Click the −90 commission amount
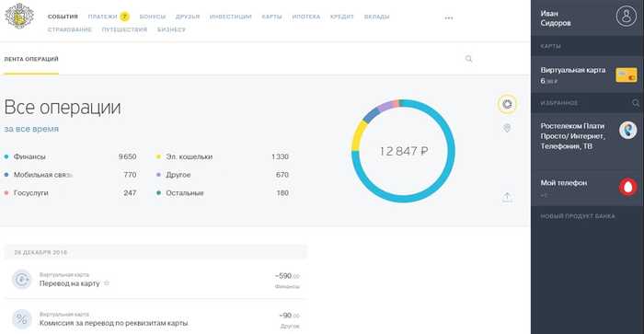644x334 pixels. coord(289,316)
